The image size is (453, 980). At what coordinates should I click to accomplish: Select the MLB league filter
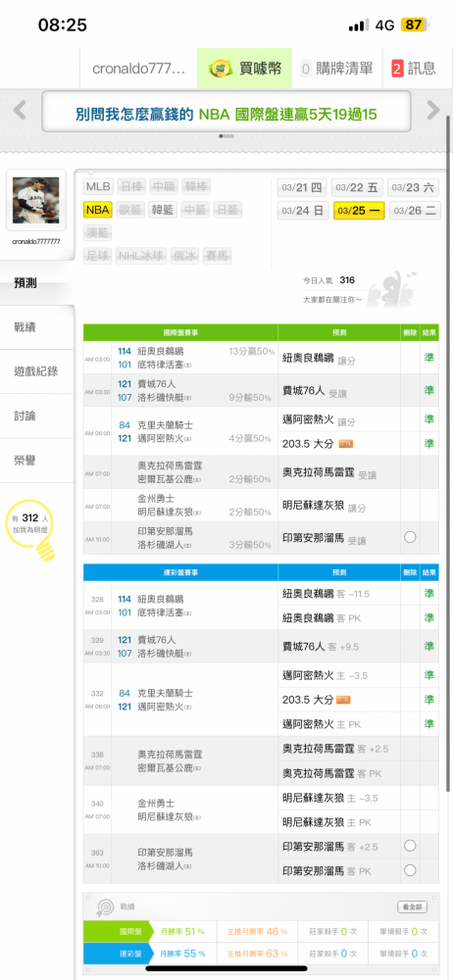tap(98, 186)
